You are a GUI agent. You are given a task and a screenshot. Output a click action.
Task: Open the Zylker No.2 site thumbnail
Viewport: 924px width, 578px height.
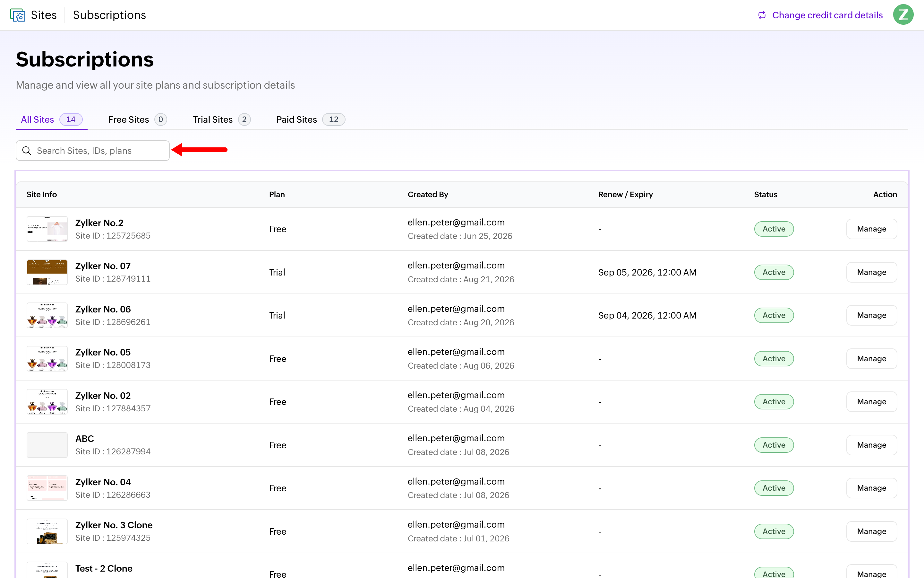pos(47,229)
